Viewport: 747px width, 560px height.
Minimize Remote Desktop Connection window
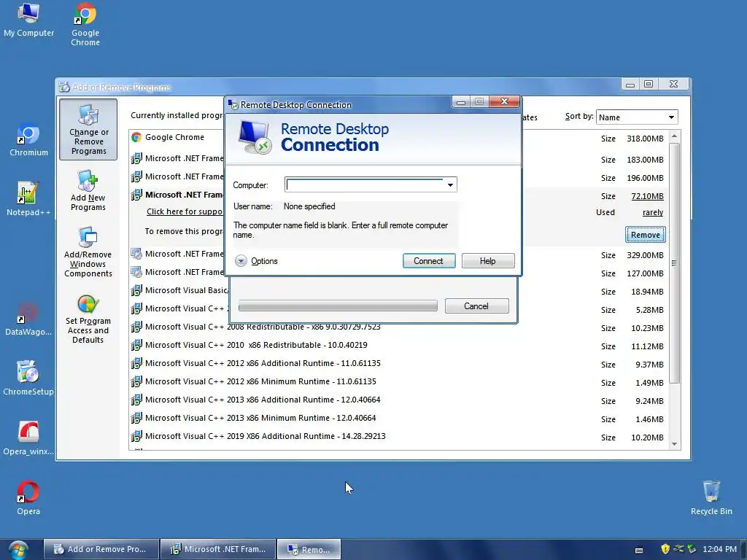[x=461, y=102]
